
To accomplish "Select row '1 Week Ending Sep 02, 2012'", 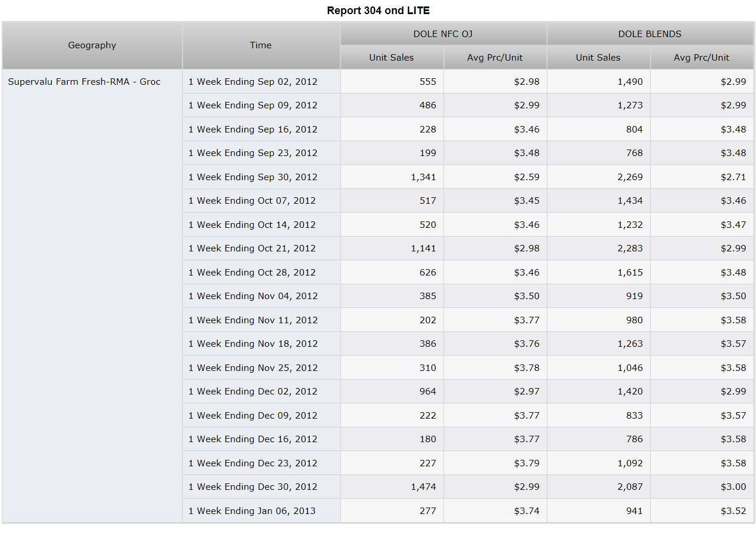I will [x=261, y=81].
